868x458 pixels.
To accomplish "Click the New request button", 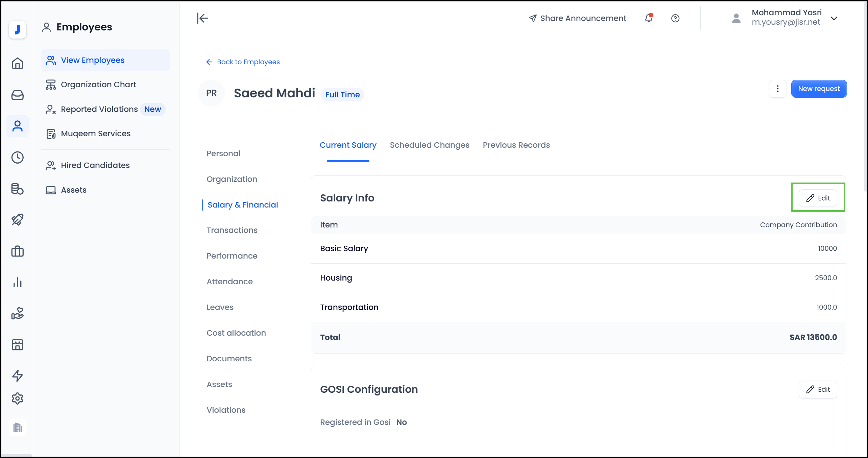I will 818,89.
